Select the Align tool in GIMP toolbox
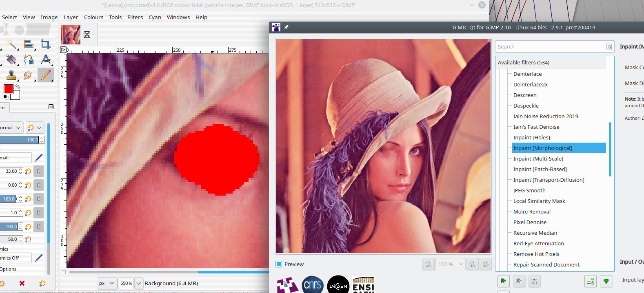 pos(29,44)
